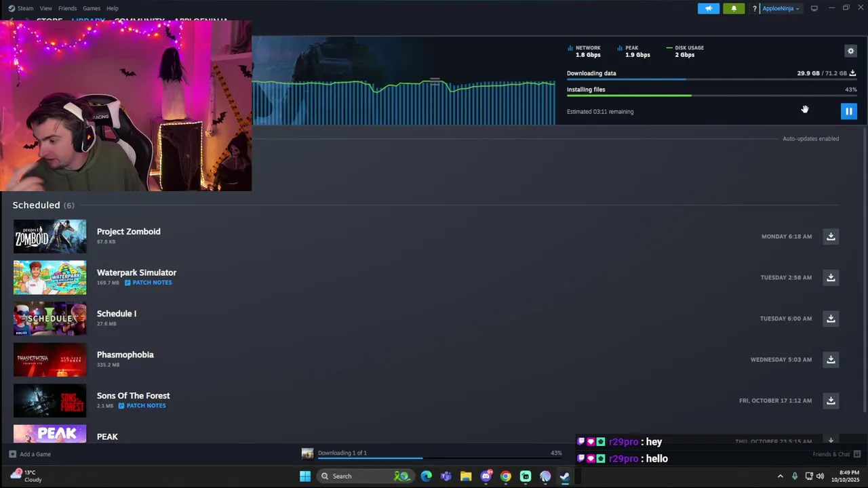Screen dimensions: 868x488
Task: Click Add a Game button
Action: pos(30,454)
